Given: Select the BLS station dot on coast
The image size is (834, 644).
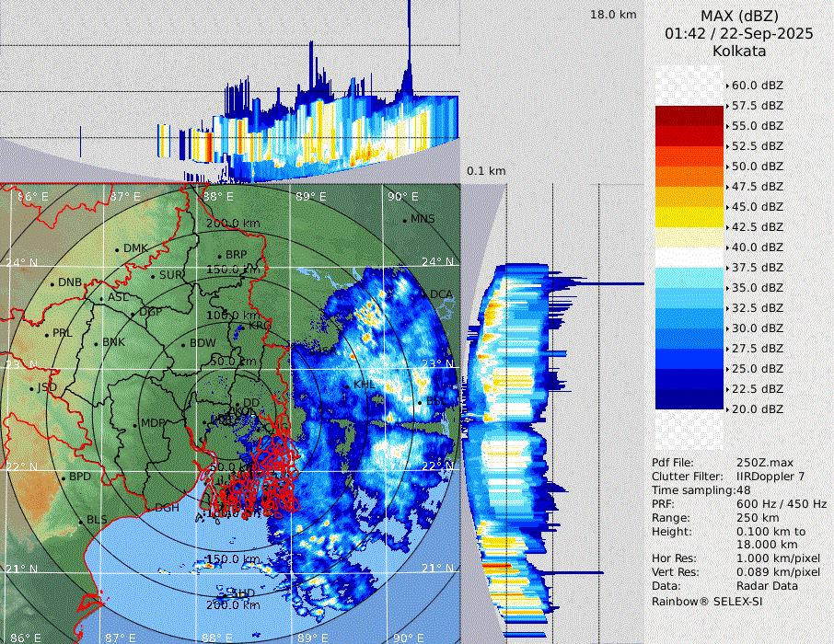Looking at the screenshot, I should 80,521.
